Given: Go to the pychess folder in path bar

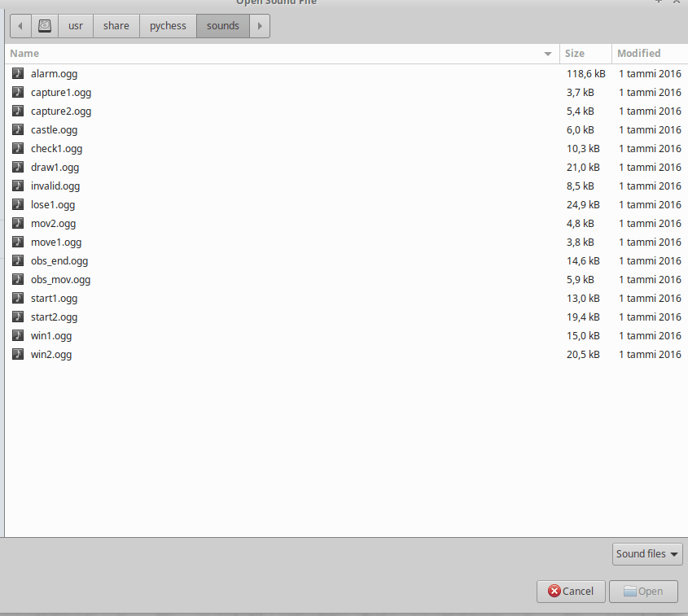Looking at the screenshot, I should (x=168, y=26).
